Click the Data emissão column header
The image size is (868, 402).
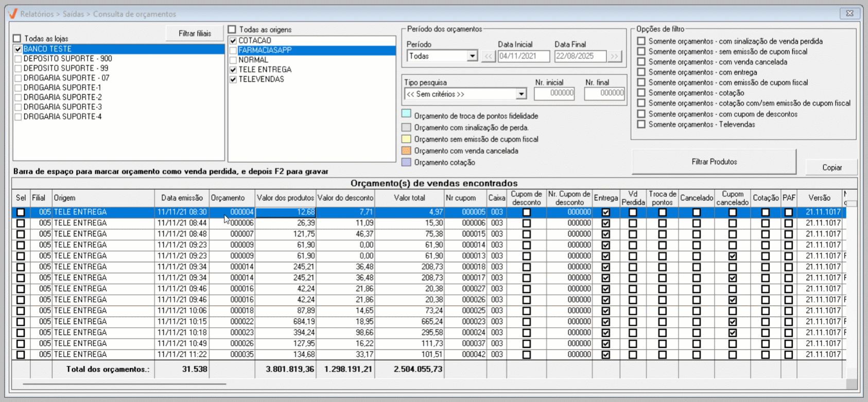click(182, 198)
